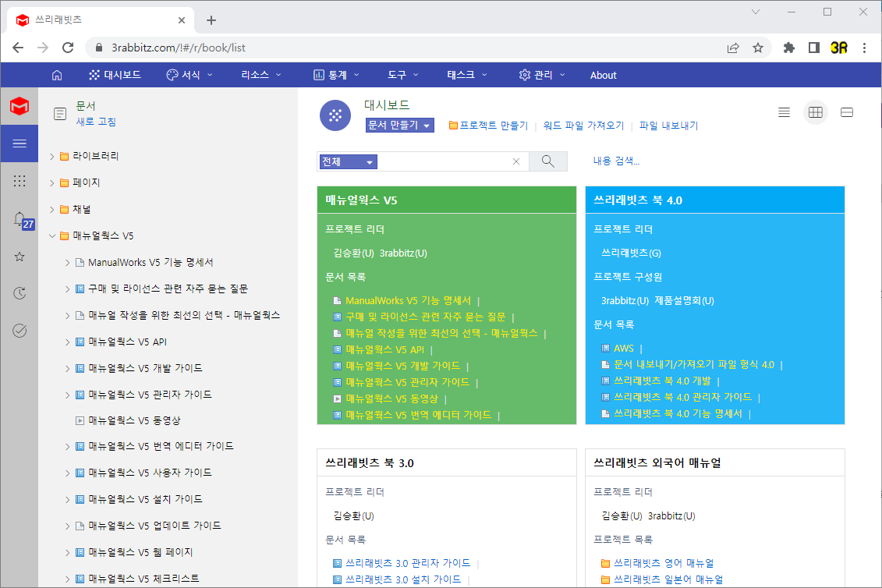Open the Chrome three-dot menu

coord(865,48)
